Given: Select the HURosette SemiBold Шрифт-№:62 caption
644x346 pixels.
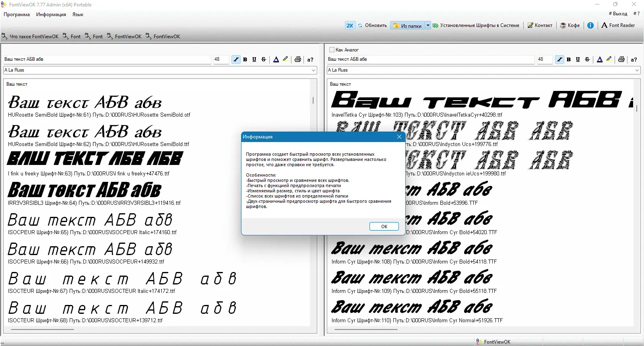Looking at the screenshot, I should pyautogui.click(x=98, y=144).
